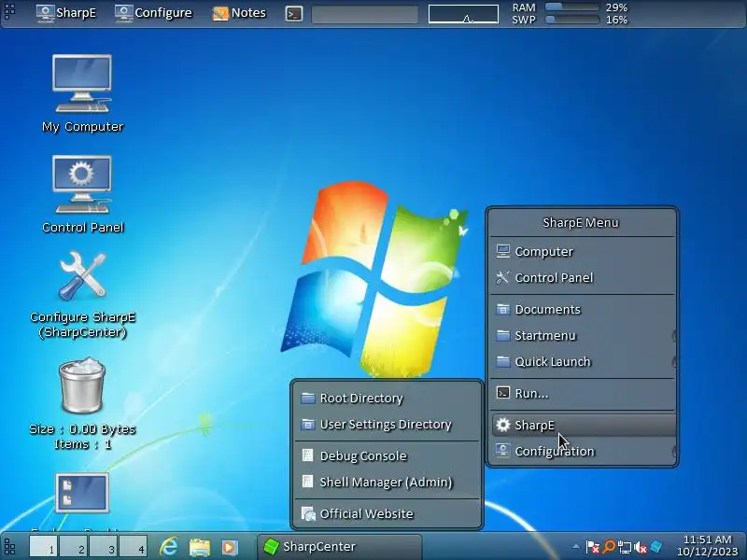Expand Quick Launch submenu in SharpE Menu

(x=582, y=362)
